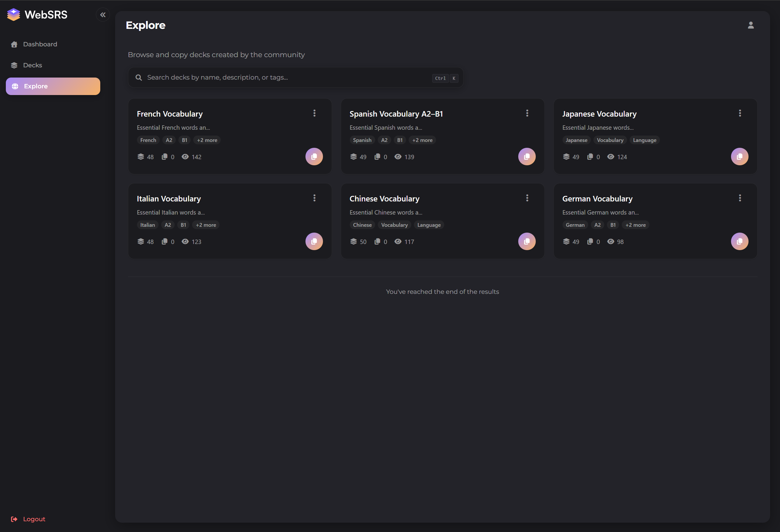
Task: Expand '+2 more' tags on Spanish Vocabulary
Action: click(x=422, y=140)
